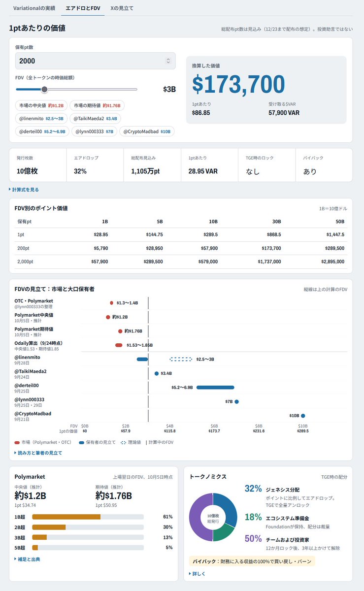Select the 市場の中央値 約$1.2B preset chip
The height and width of the screenshot is (591, 364).
pos(41,105)
